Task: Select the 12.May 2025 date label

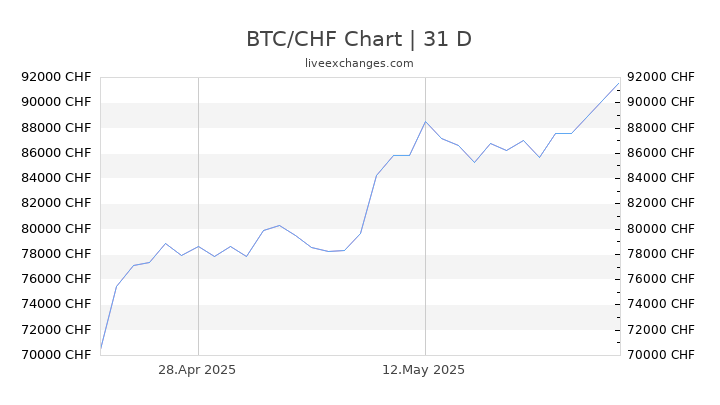Action: pos(423,370)
